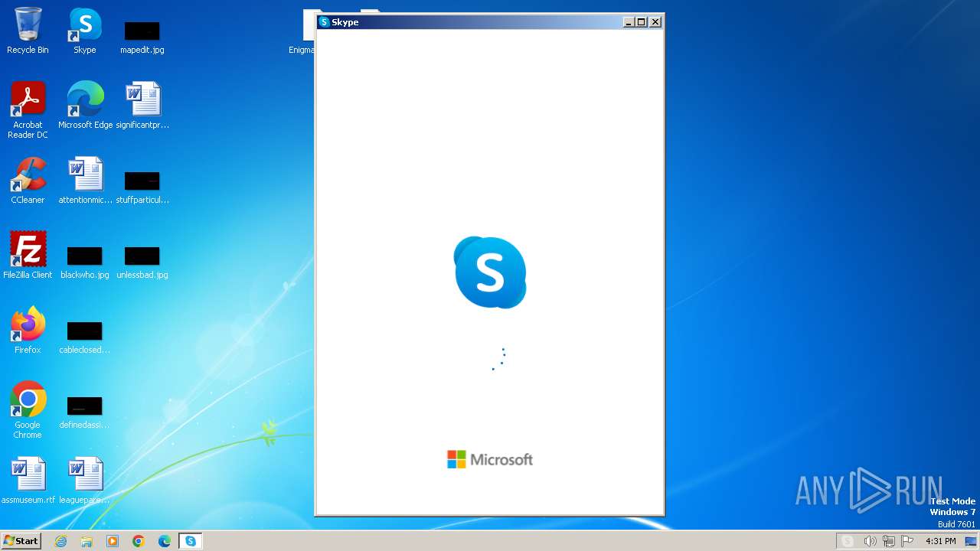Viewport: 980px width, 551px height.
Task: Open Windows Media Player from taskbar
Action: 113,541
